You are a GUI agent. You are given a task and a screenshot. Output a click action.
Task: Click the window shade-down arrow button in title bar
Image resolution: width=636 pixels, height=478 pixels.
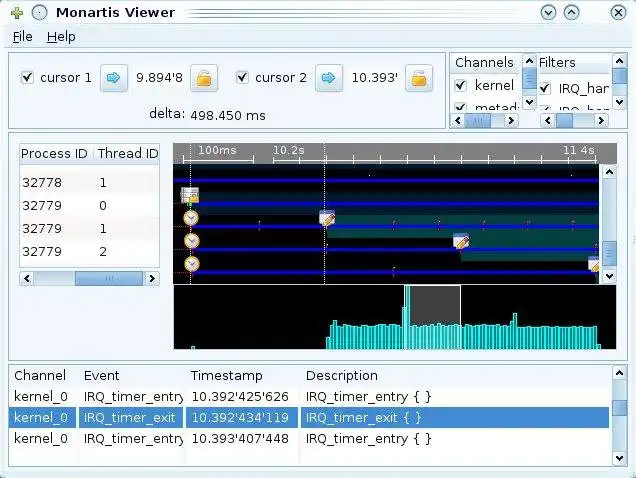pos(548,13)
